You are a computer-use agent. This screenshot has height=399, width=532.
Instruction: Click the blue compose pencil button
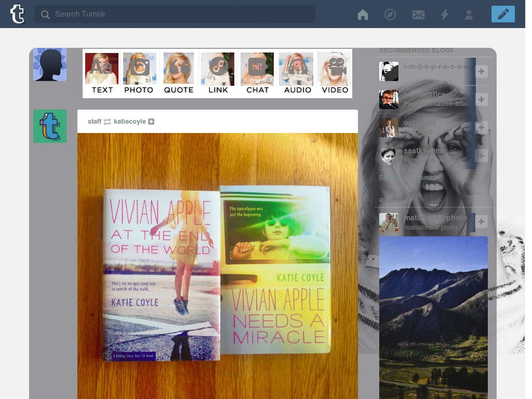click(503, 14)
